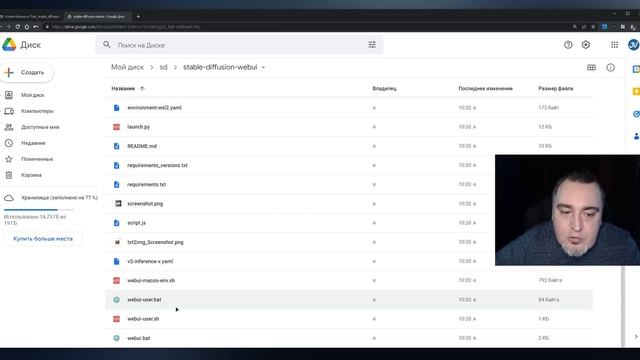Go to sd folder breadcrumb
This screenshot has height=360, width=640.
pyautogui.click(x=163, y=67)
